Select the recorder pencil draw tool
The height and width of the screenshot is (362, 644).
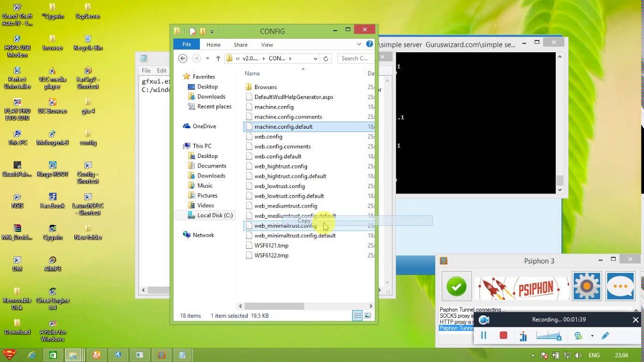tap(605, 335)
